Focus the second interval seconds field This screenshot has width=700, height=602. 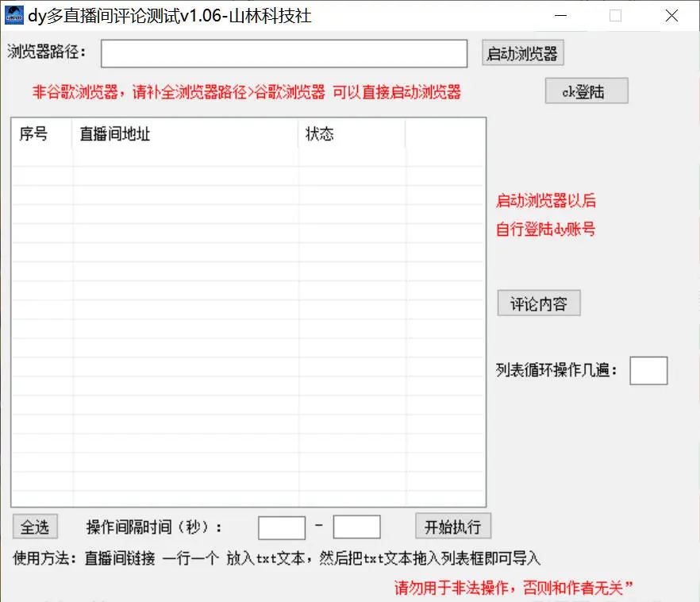[356, 527]
